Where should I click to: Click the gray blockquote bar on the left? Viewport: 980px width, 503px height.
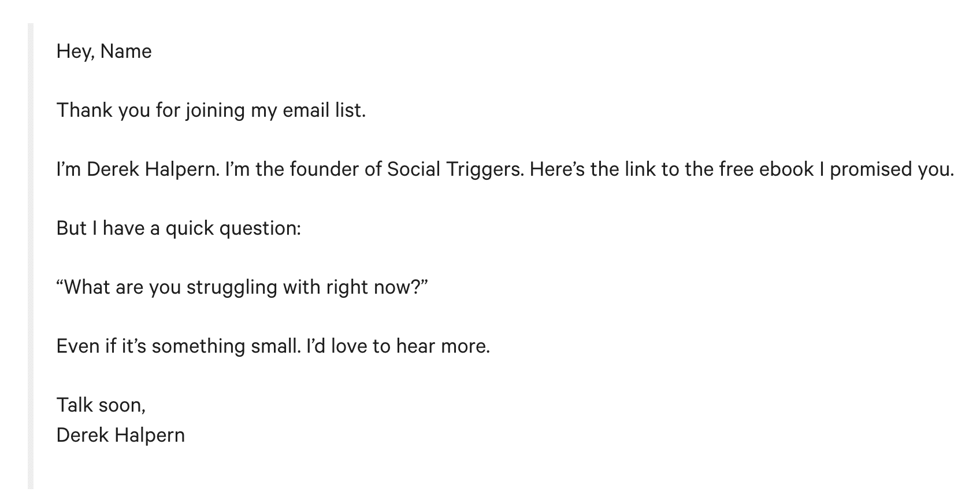31,254
